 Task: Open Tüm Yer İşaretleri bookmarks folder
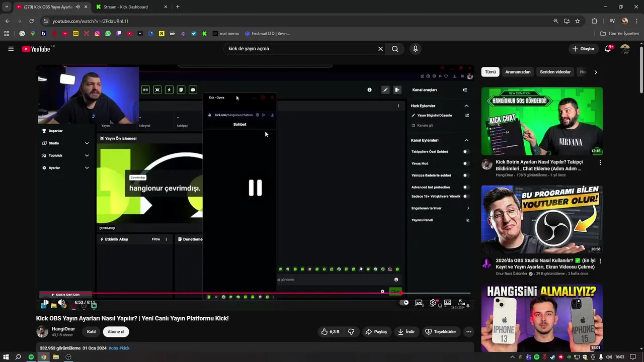coord(620,34)
